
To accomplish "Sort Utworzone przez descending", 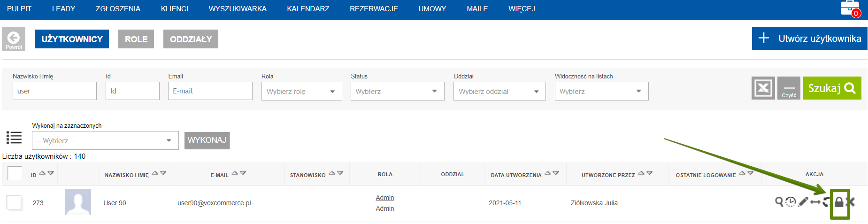I will click(x=649, y=173).
